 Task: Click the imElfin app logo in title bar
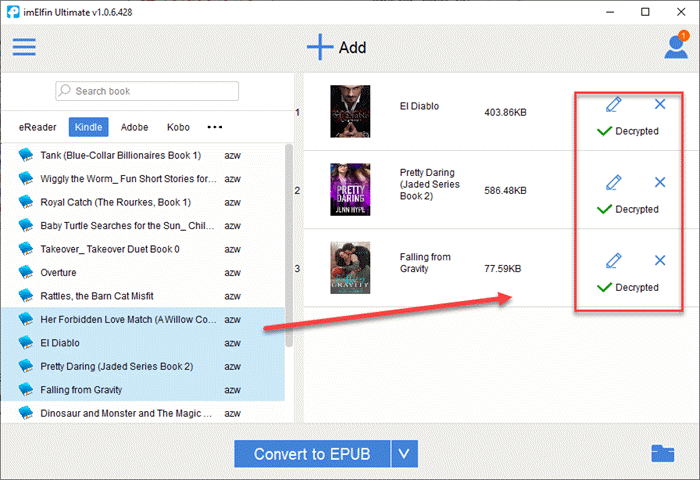coord(13,12)
